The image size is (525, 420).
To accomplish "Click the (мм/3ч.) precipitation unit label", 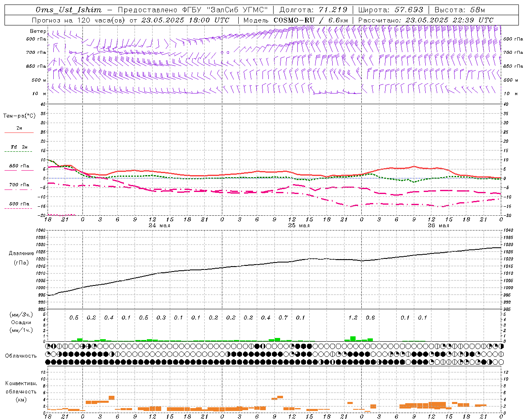I will coord(21,315).
